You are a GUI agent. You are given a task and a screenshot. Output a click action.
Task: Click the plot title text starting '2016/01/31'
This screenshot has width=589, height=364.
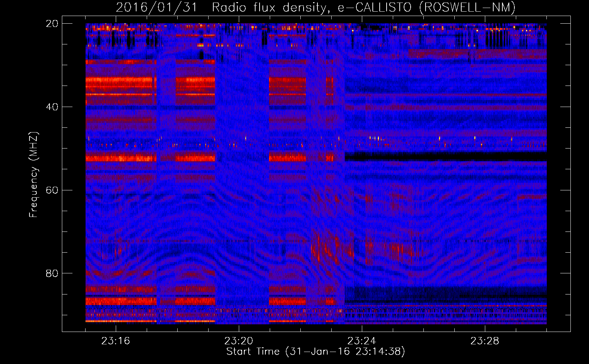316,7
